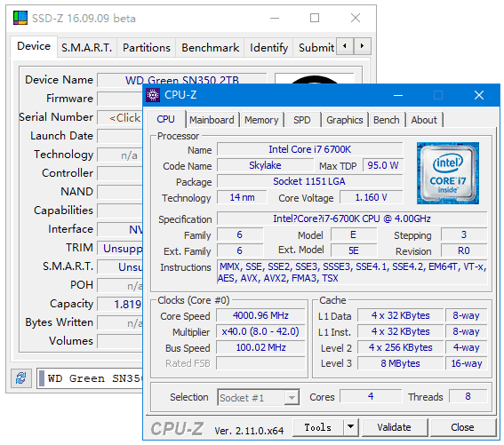This screenshot has width=504, height=445.
Task: Open the Partitions tab in SSD-Z
Action: [x=147, y=48]
